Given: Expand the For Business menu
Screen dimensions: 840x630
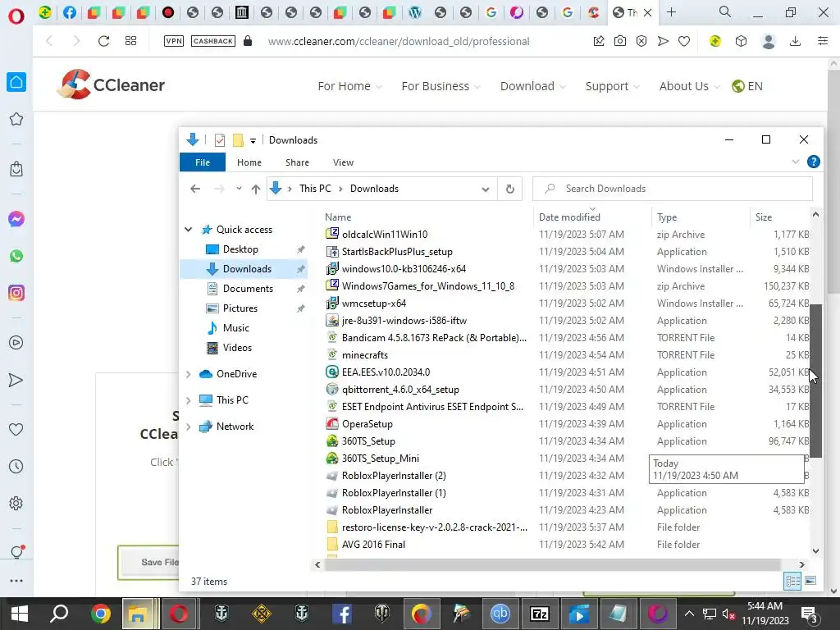Looking at the screenshot, I should [x=441, y=86].
